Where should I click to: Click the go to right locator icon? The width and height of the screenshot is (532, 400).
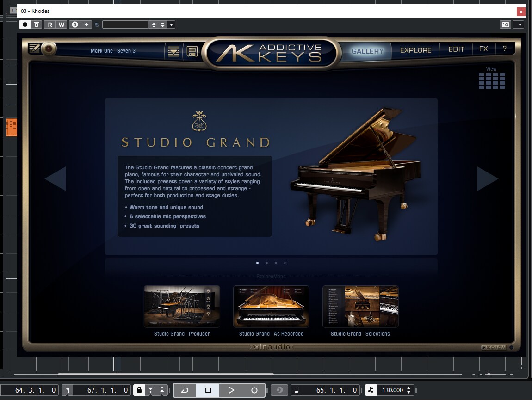pyautogui.click(x=67, y=390)
